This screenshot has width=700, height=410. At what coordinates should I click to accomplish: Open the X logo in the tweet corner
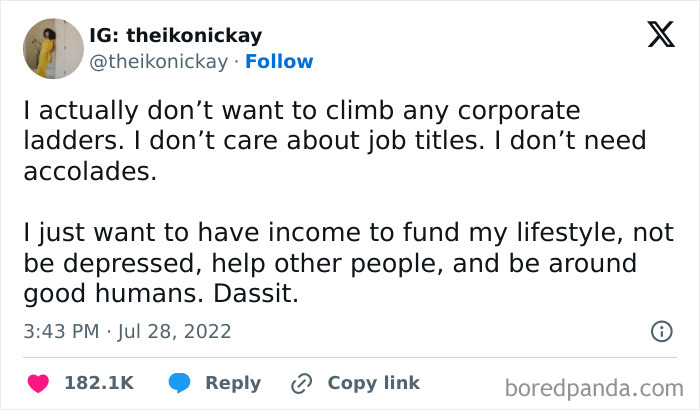click(661, 34)
